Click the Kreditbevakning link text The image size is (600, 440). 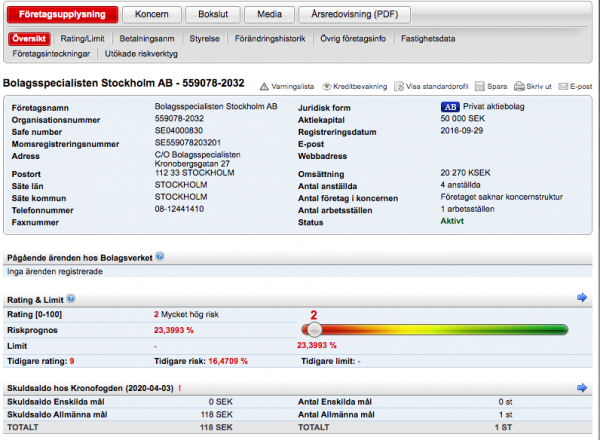pos(360,86)
